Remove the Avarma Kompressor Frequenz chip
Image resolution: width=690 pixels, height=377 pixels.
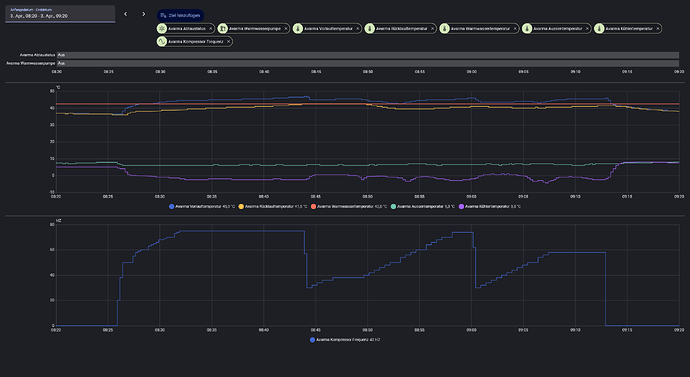(x=228, y=42)
